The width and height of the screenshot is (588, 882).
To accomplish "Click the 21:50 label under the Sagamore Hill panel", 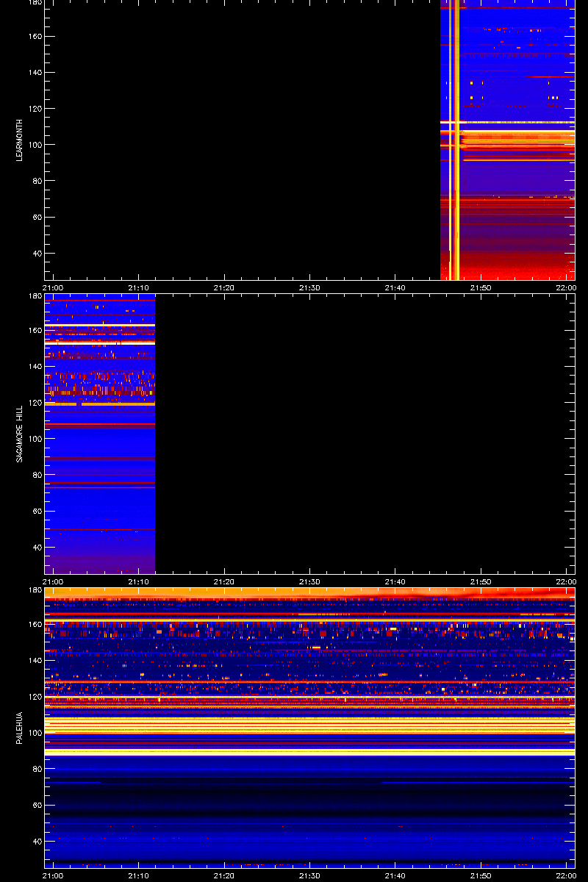I will click(481, 582).
